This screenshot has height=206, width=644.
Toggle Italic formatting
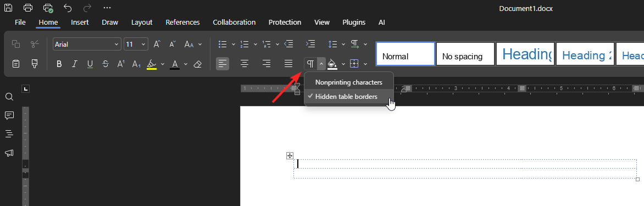point(74,64)
